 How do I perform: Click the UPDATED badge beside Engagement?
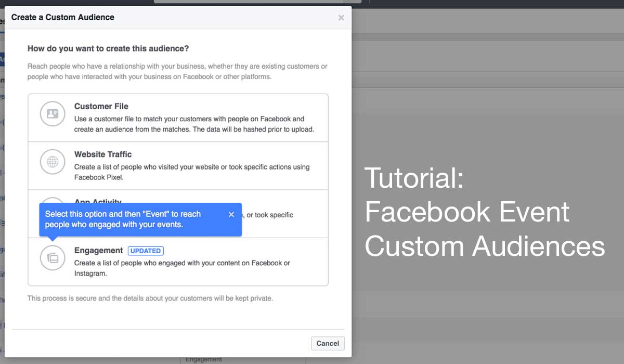tap(146, 251)
